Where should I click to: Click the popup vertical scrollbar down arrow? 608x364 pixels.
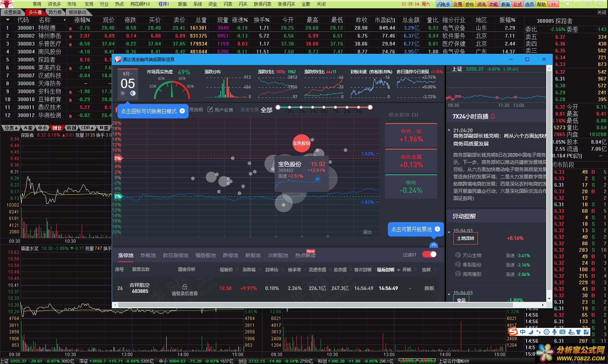point(549,298)
